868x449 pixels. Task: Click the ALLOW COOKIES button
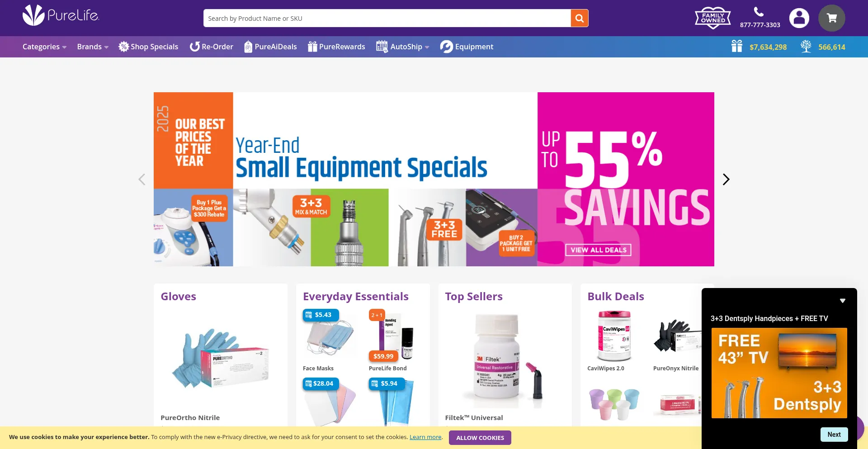[x=480, y=438]
